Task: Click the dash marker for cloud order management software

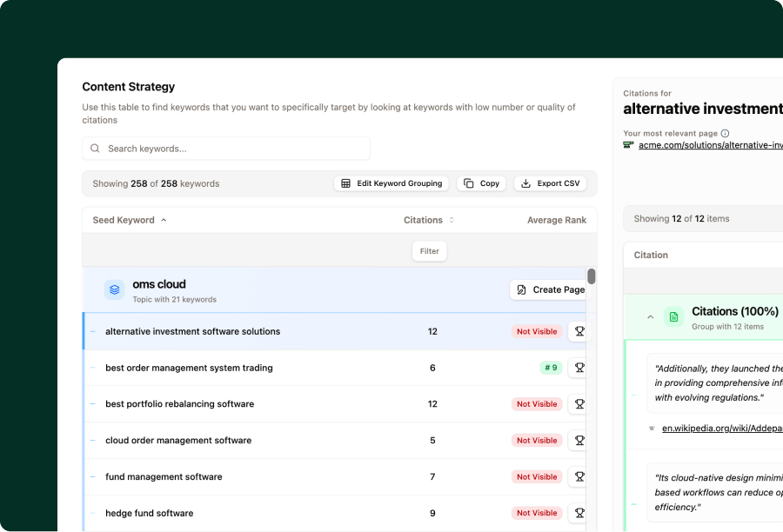Action: coord(93,440)
